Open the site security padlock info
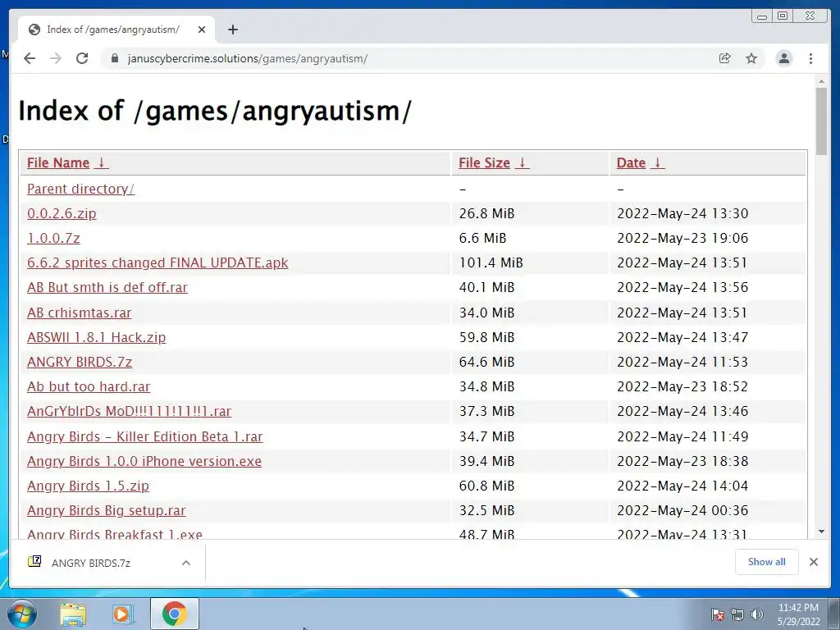840x630 pixels. (x=114, y=58)
